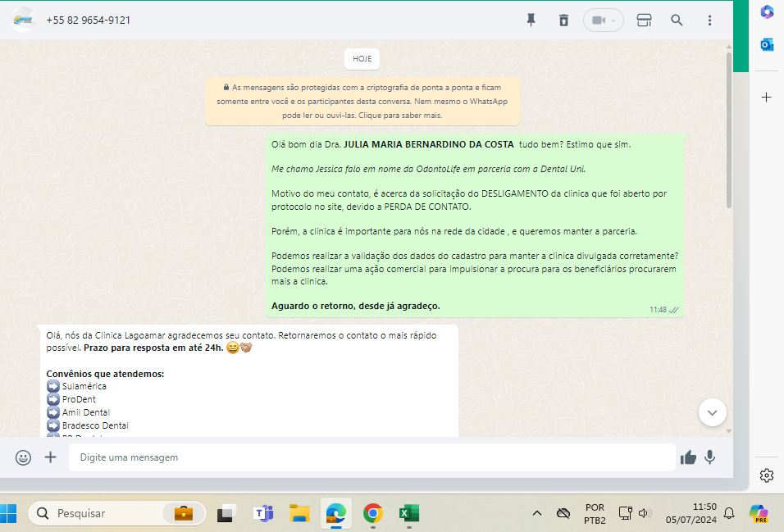Open File Explorer from the taskbar

(x=299, y=513)
